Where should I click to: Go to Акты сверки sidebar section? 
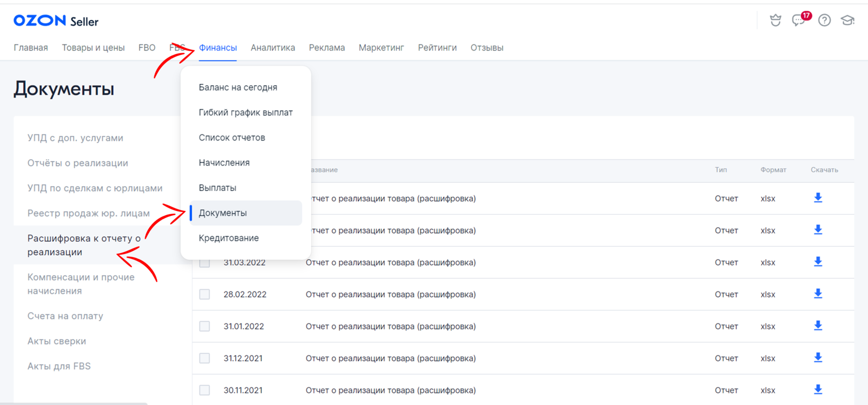pyautogui.click(x=57, y=341)
